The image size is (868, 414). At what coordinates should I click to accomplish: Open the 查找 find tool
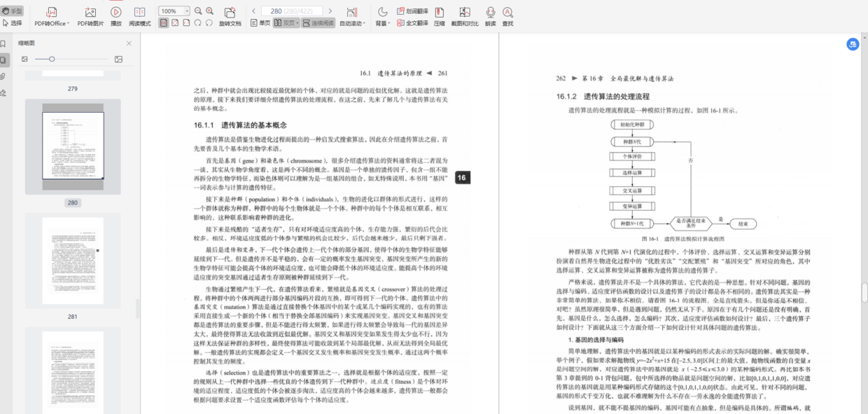click(507, 17)
